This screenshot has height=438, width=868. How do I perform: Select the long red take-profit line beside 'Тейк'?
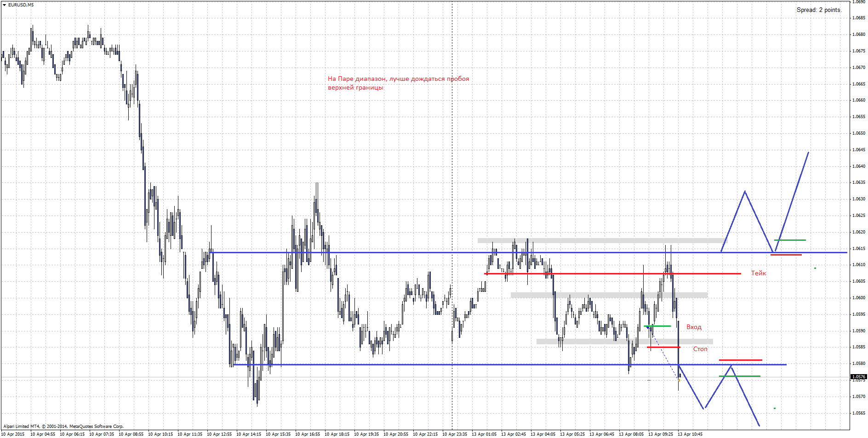[x=612, y=273]
